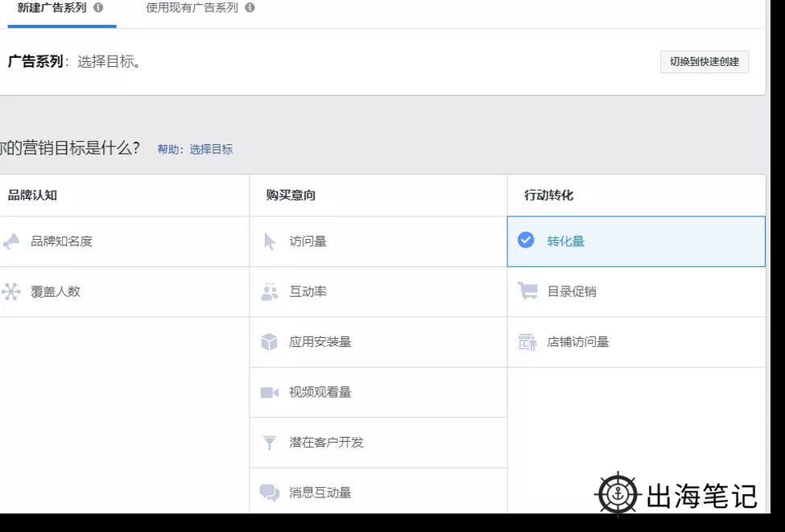Switch to the 新建广告系列 tab
This screenshot has width=785, height=532.
pyautogui.click(x=52, y=8)
